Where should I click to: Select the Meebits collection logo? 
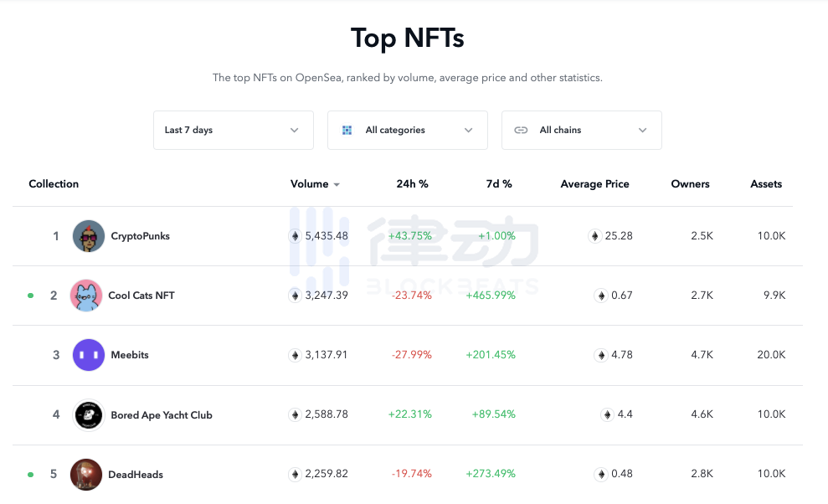[88, 354]
